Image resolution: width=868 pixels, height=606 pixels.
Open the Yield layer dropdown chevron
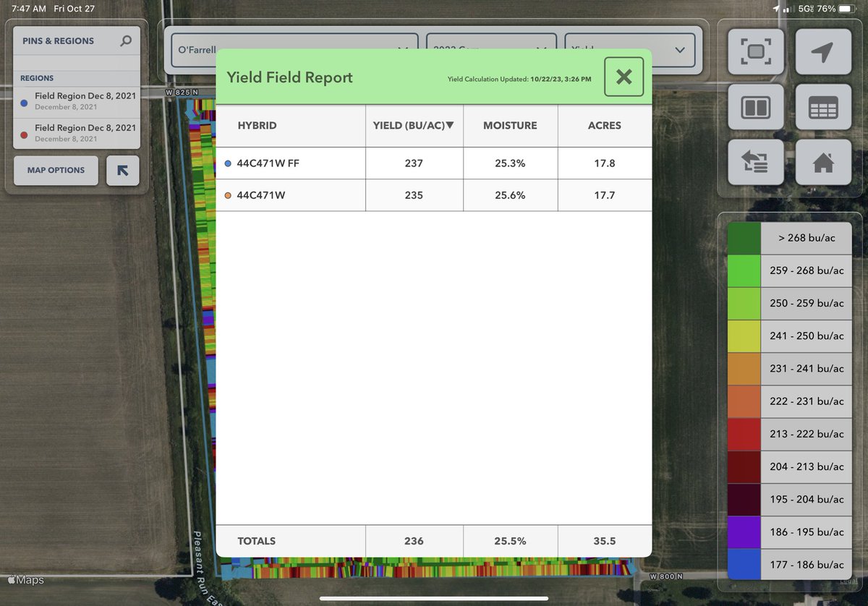[x=679, y=50]
